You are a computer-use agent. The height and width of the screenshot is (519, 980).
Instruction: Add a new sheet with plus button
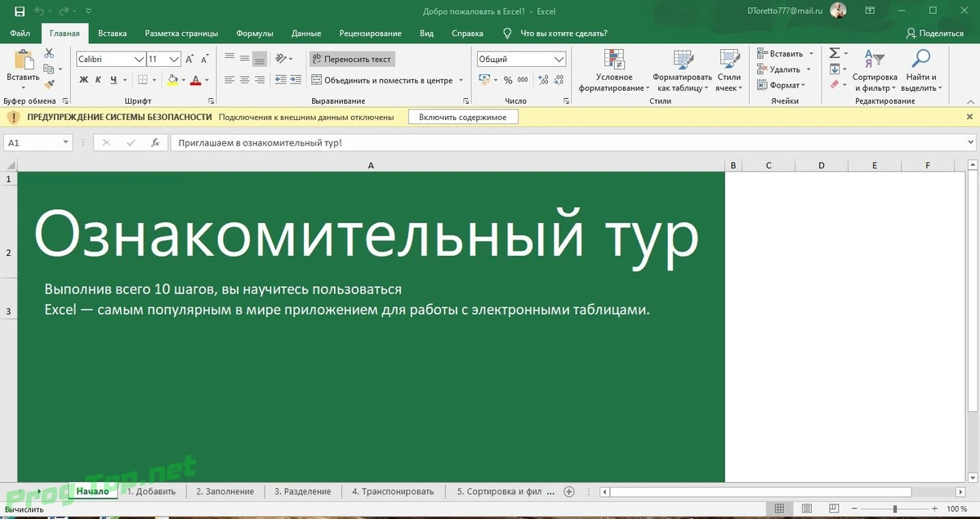click(570, 491)
